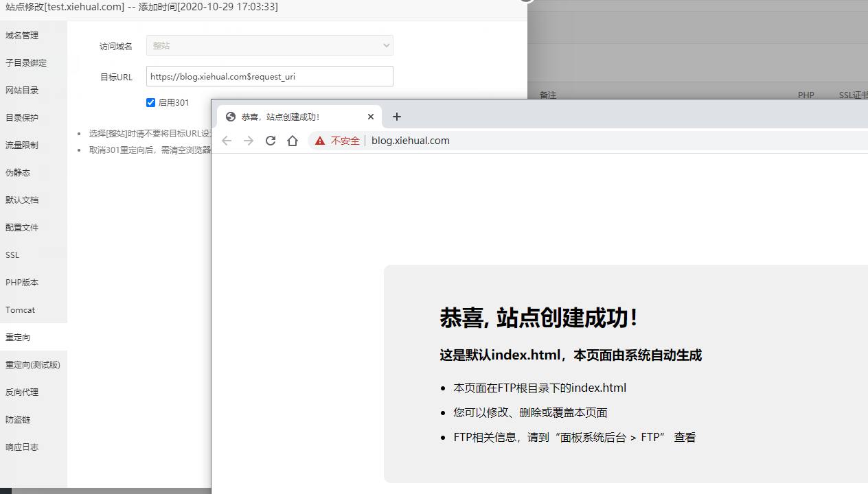Click the 备注 column header in background table

[x=548, y=95]
